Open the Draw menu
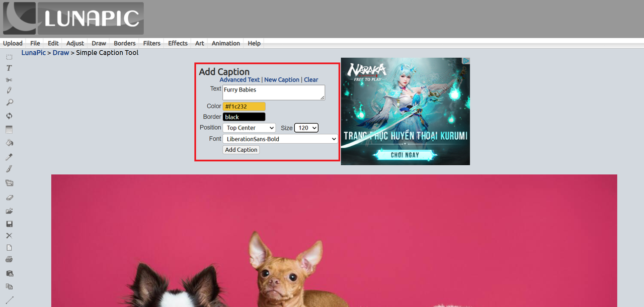Image resolution: width=644 pixels, height=307 pixels. pos(99,43)
